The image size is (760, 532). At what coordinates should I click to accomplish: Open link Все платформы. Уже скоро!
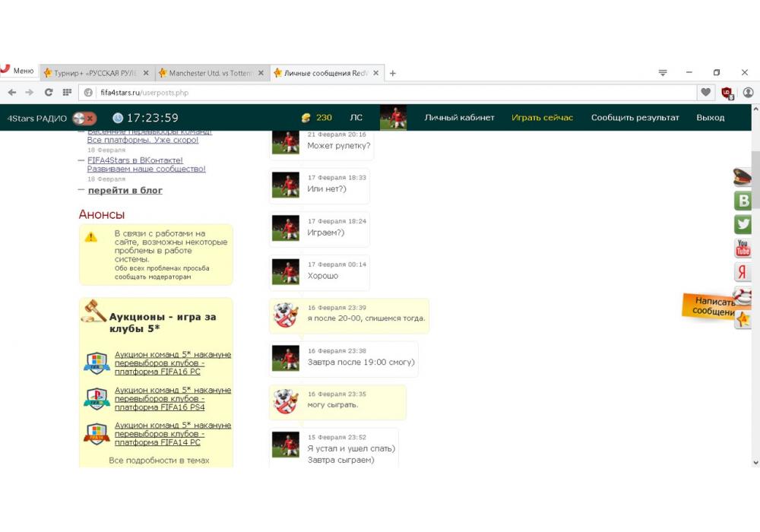click(143, 140)
